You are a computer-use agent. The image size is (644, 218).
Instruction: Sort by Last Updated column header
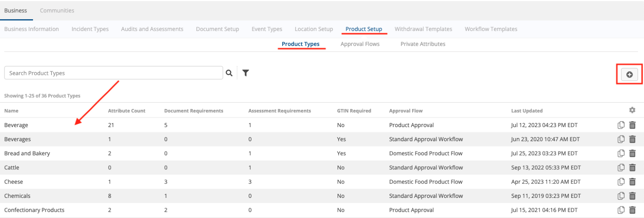point(526,111)
